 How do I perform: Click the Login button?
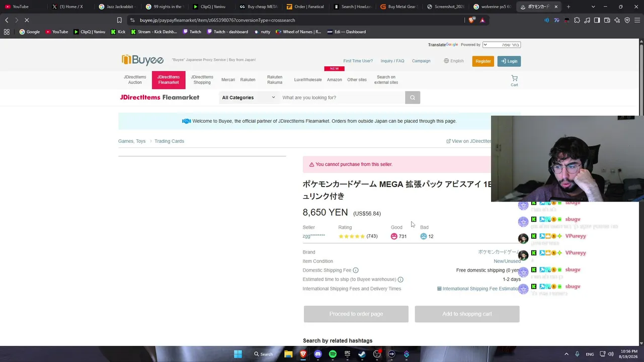(x=509, y=61)
